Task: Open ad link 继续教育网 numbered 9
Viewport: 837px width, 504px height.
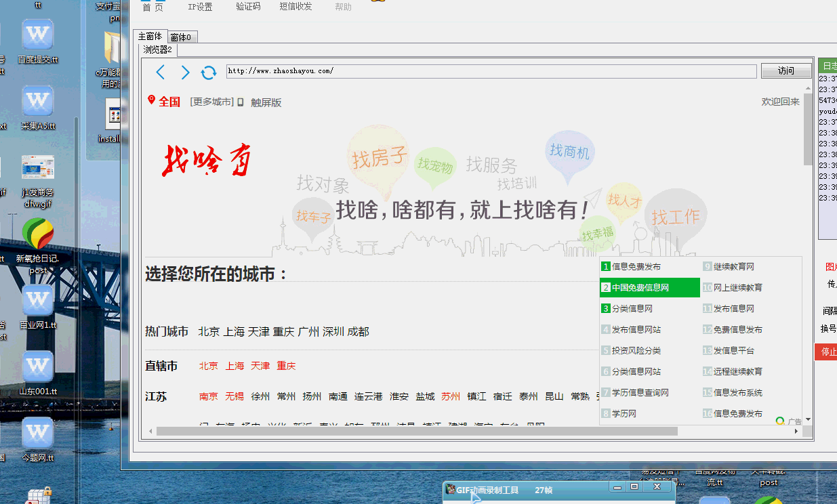Action: click(734, 268)
